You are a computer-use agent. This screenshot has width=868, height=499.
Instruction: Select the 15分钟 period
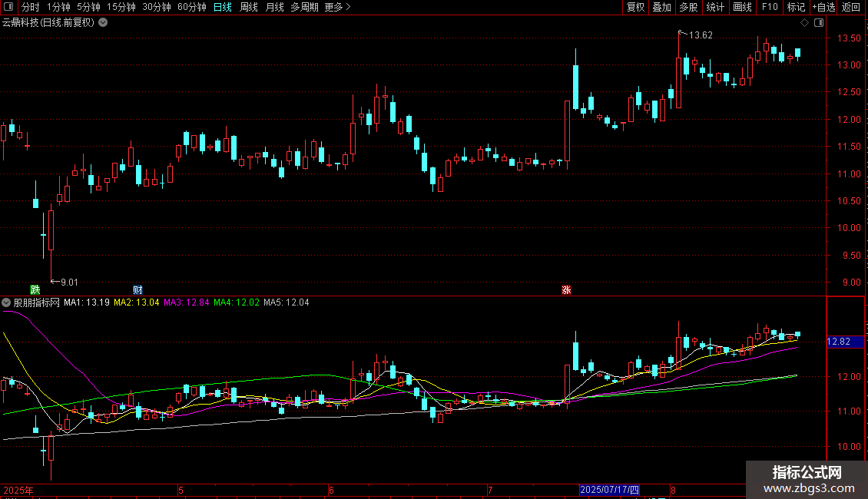pyautogui.click(x=121, y=7)
